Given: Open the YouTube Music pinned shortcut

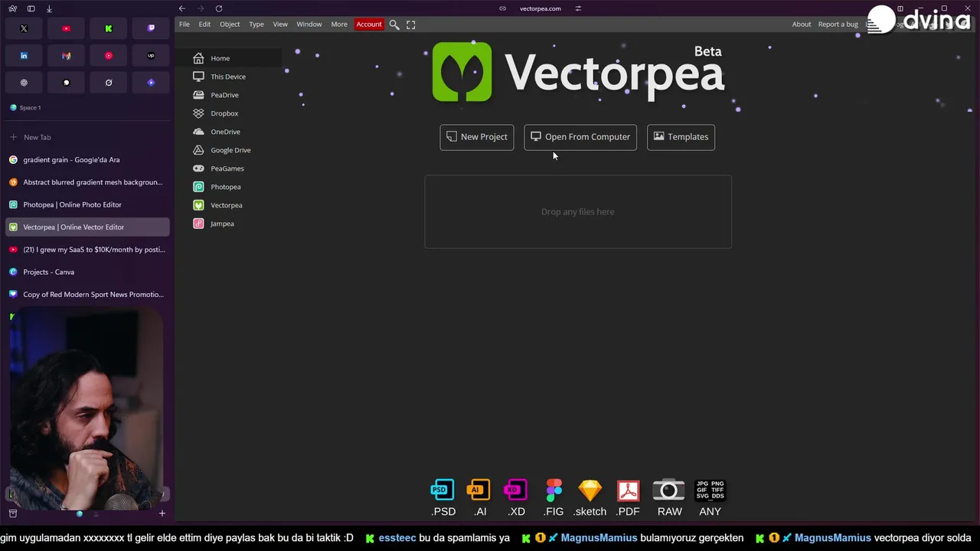Looking at the screenshot, I should pyautogui.click(x=109, y=56).
